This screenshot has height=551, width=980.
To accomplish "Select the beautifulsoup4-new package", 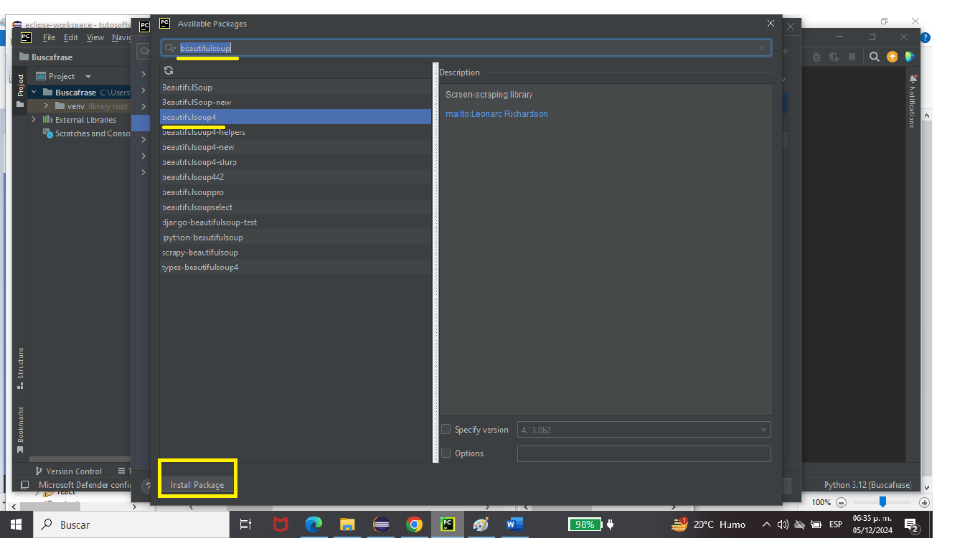I will point(296,147).
